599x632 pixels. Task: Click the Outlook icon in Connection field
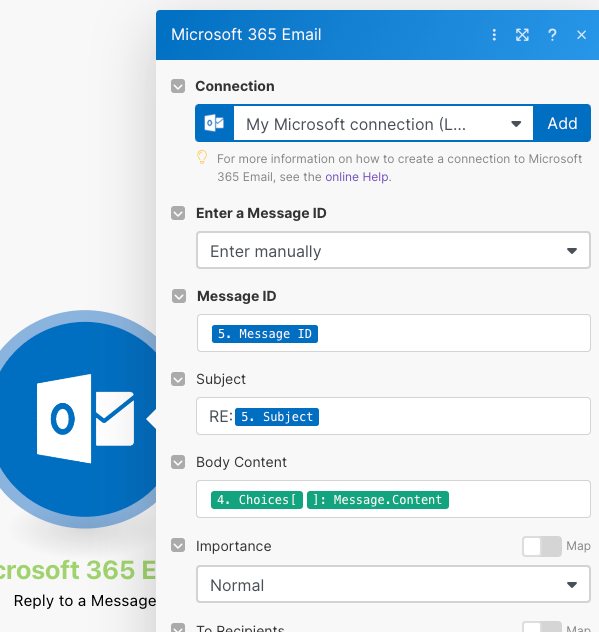point(214,123)
